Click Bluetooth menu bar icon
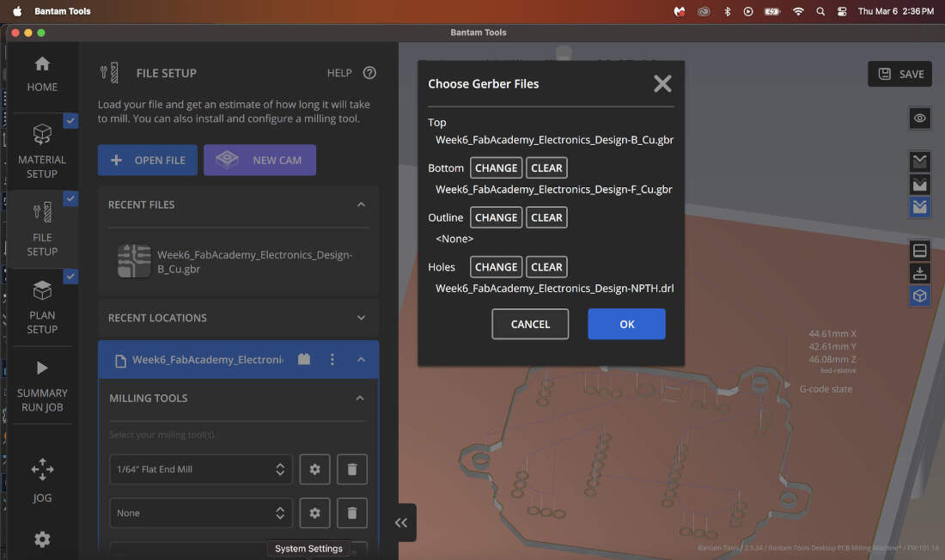The height and width of the screenshot is (560, 945). tap(728, 11)
